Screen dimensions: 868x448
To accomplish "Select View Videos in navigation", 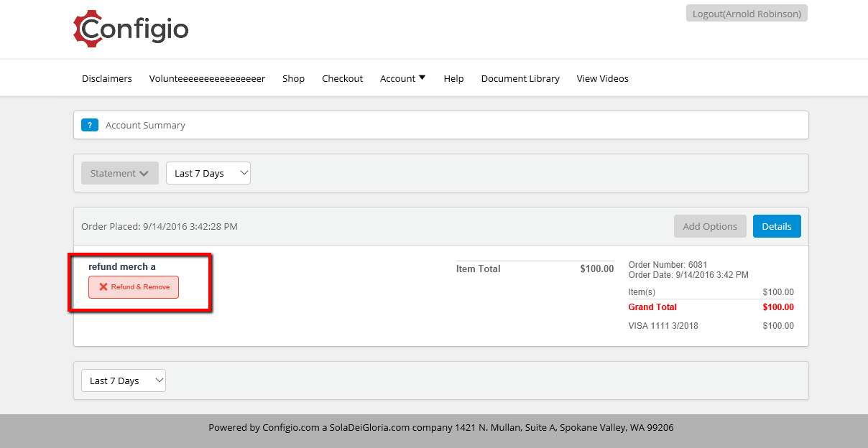I will pyautogui.click(x=602, y=79).
